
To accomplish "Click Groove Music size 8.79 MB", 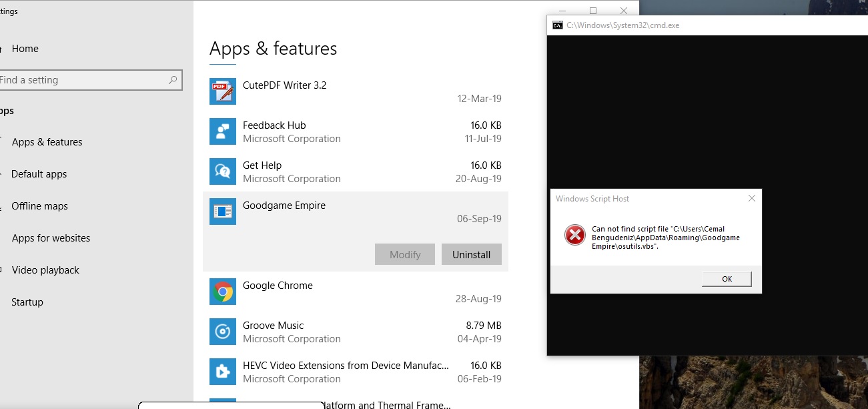I will click(x=484, y=326).
